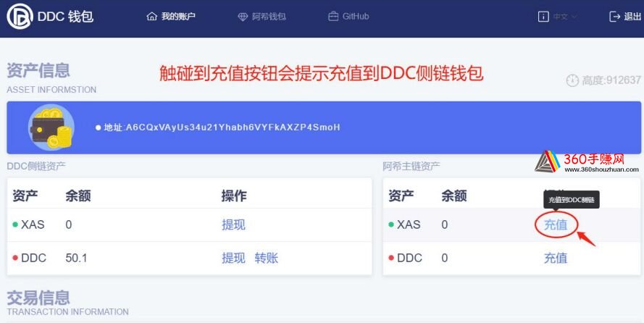
Task: Click the 交易信息 section heading
Action: (38, 298)
